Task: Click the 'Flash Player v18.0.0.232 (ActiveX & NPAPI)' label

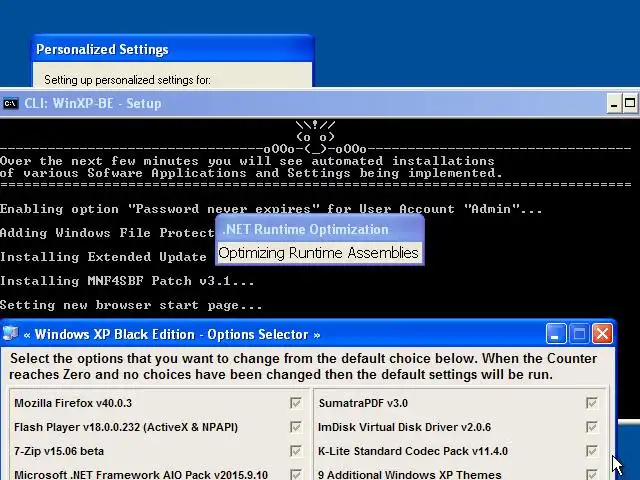Action: tap(126, 427)
